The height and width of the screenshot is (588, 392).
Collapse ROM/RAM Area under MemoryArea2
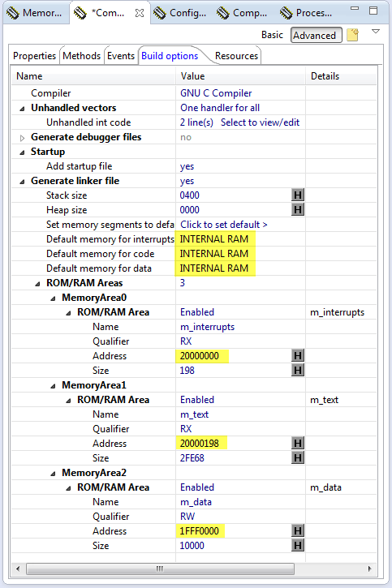[68, 488]
